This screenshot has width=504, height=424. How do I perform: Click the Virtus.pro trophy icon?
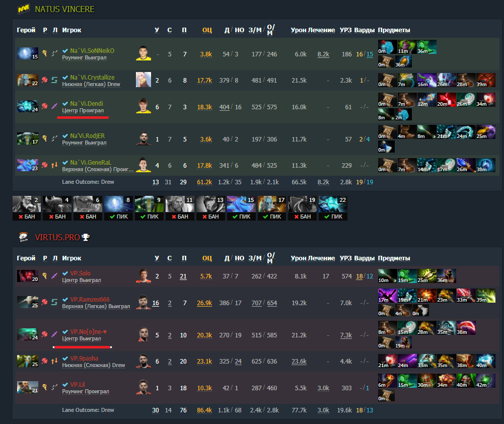(x=86, y=237)
